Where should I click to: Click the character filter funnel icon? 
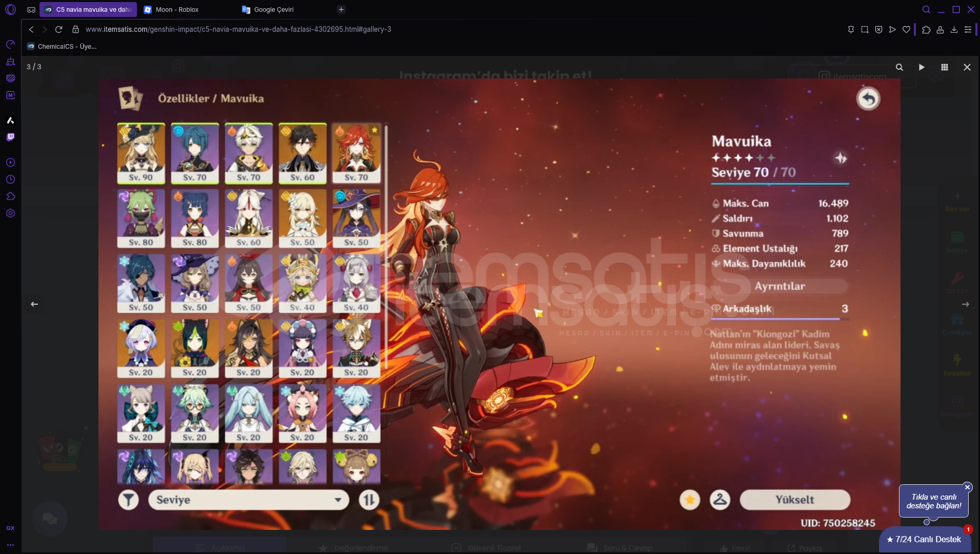tap(128, 500)
